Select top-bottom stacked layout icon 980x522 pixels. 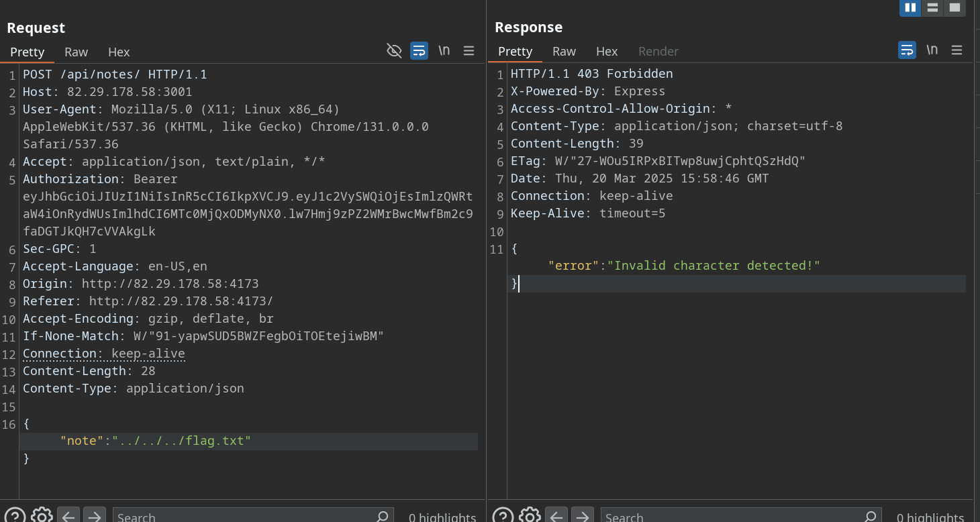[932, 8]
